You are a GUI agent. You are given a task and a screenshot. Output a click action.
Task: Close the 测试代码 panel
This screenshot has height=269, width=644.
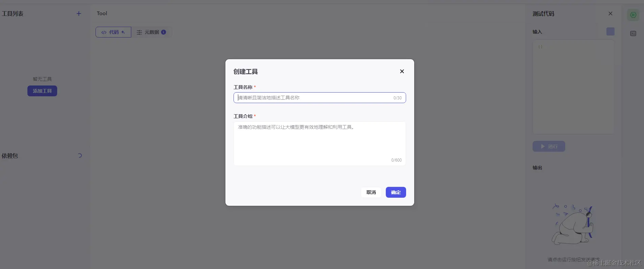click(610, 14)
